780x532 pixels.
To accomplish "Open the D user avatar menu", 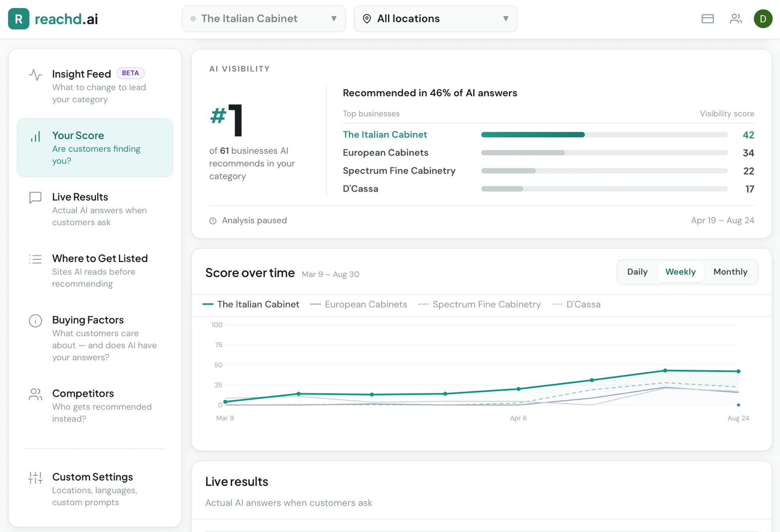I will (x=763, y=19).
